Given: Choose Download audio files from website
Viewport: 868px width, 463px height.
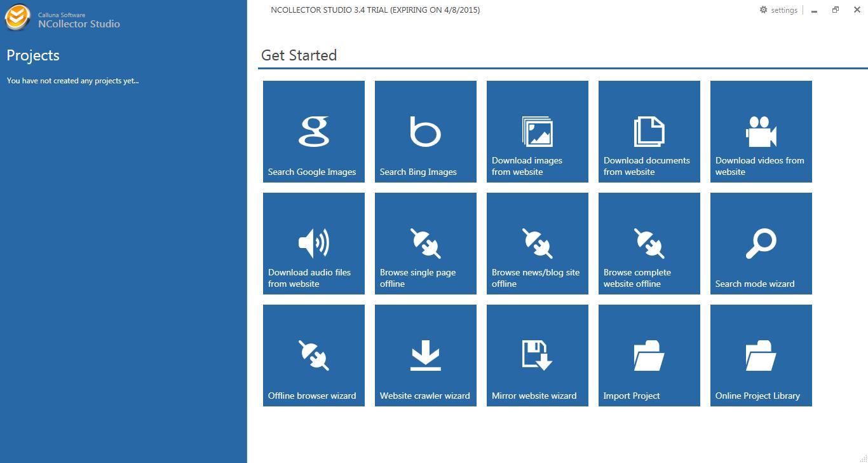Looking at the screenshot, I should [314, 244].
